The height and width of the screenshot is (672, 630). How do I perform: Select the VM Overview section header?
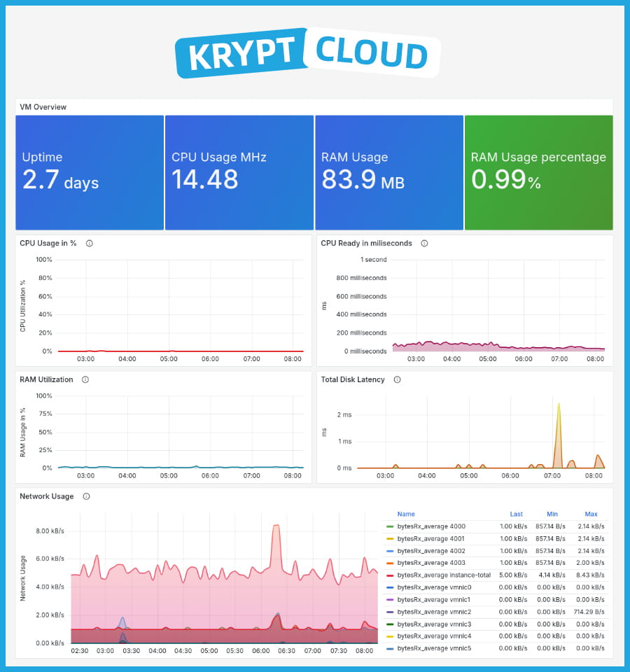[x=41, y=107]
